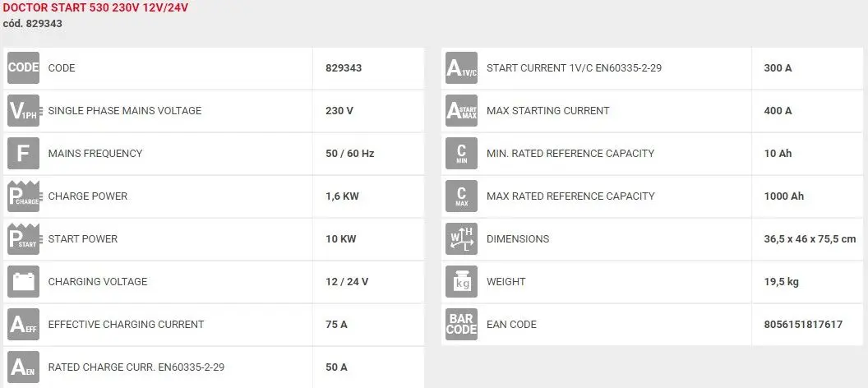Select the value 19,5 kg
The height and width of the screenshot is (388, 868).
pyautogui.click(x=781, y=282)
